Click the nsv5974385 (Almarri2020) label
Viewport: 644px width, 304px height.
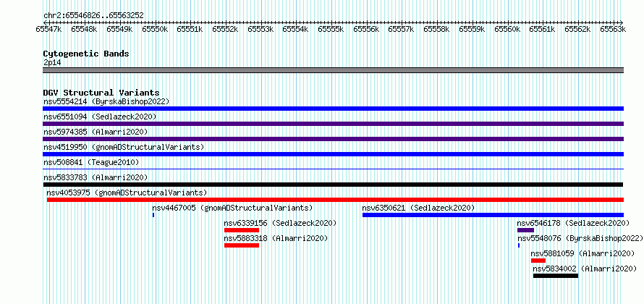click(x=96, y=132)
